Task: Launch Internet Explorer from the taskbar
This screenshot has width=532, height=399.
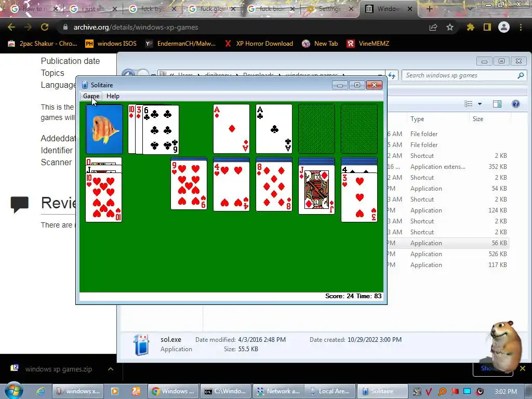Action: [41, 391]
